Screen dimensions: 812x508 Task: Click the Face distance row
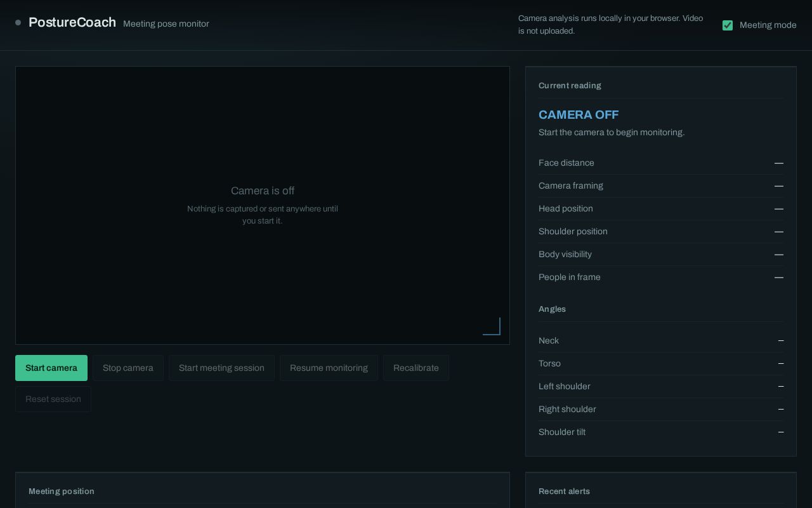[x=661, y=163]
